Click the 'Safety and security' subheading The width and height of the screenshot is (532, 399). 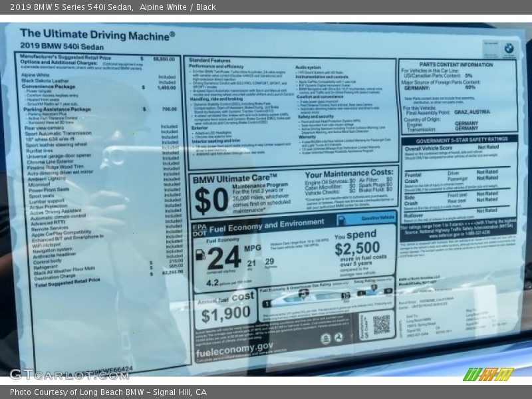315,116
